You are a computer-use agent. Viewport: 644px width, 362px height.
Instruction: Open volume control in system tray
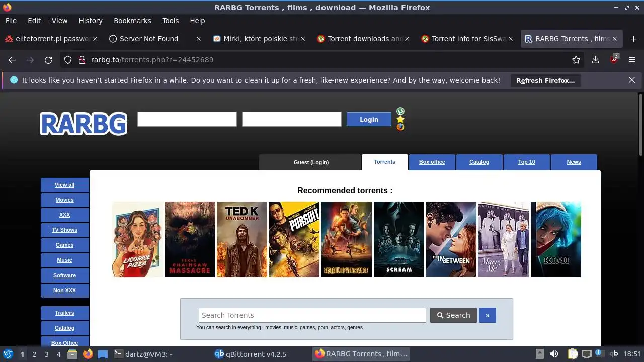pyautogui.click(x=554, y=354)
